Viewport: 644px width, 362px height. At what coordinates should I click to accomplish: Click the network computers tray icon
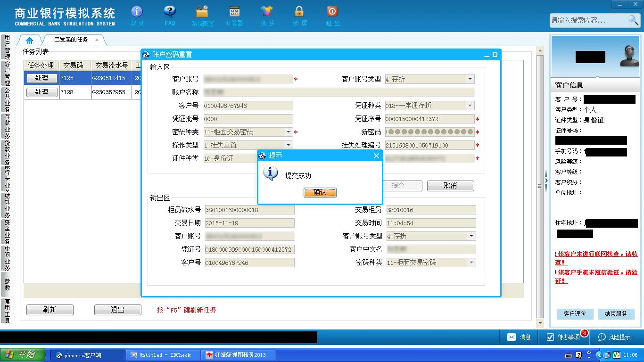(x=607, y=355)
